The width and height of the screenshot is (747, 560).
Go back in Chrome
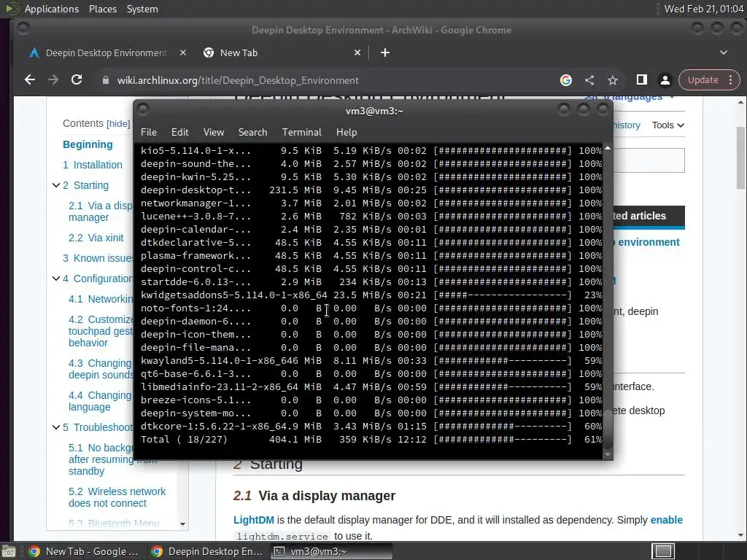coord(29,80)
